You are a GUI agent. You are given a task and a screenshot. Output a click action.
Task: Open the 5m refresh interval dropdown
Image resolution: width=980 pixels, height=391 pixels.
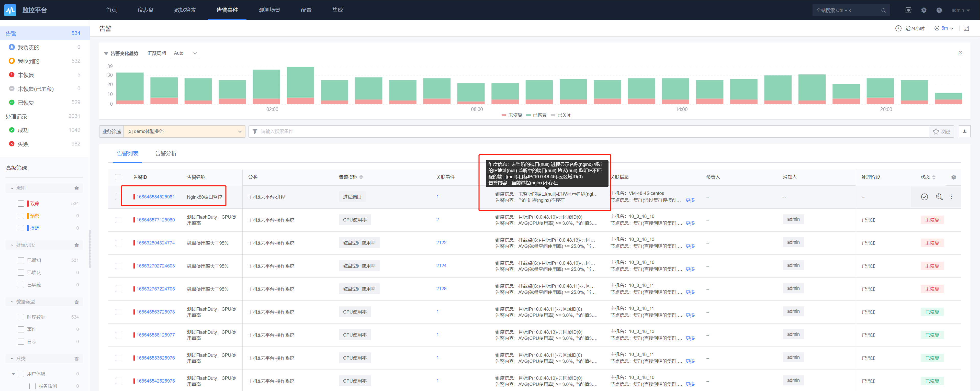944,28
